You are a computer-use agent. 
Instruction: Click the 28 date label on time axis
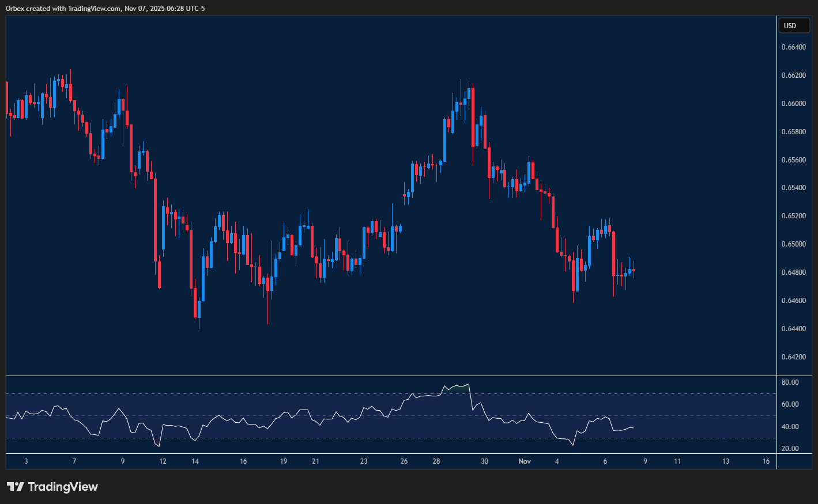coord(436,461)
